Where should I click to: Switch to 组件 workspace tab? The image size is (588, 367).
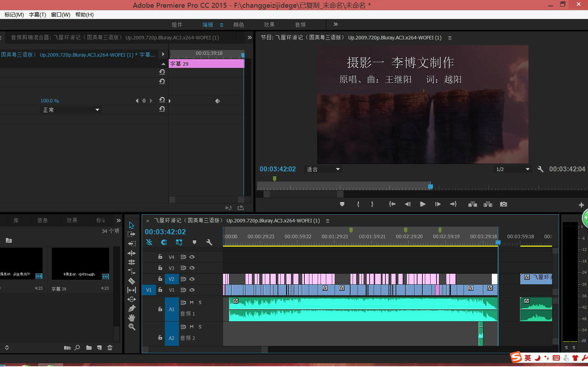pos(177,25)
